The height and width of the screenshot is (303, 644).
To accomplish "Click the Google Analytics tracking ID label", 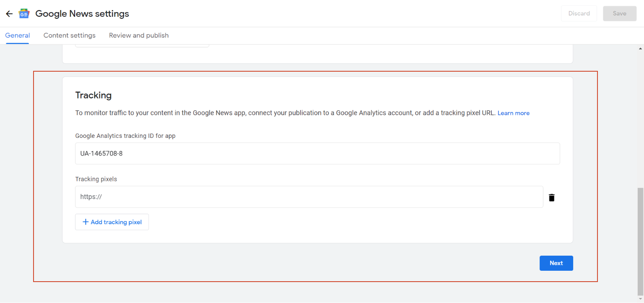I will click(125, 136).
